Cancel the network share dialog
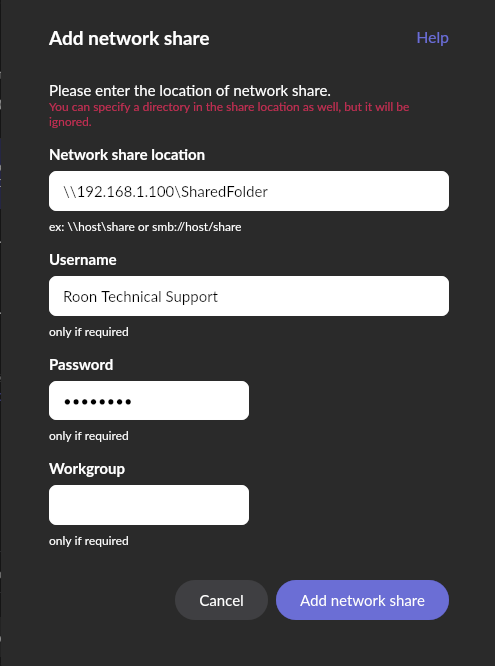The width and height of the screenshot is (495, 666). 221,600
